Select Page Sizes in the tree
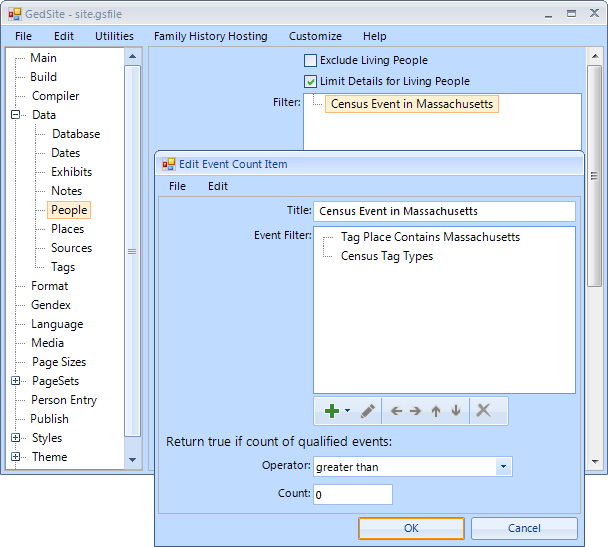This screenshot has width=608, height=547. [x=59, y=362]
